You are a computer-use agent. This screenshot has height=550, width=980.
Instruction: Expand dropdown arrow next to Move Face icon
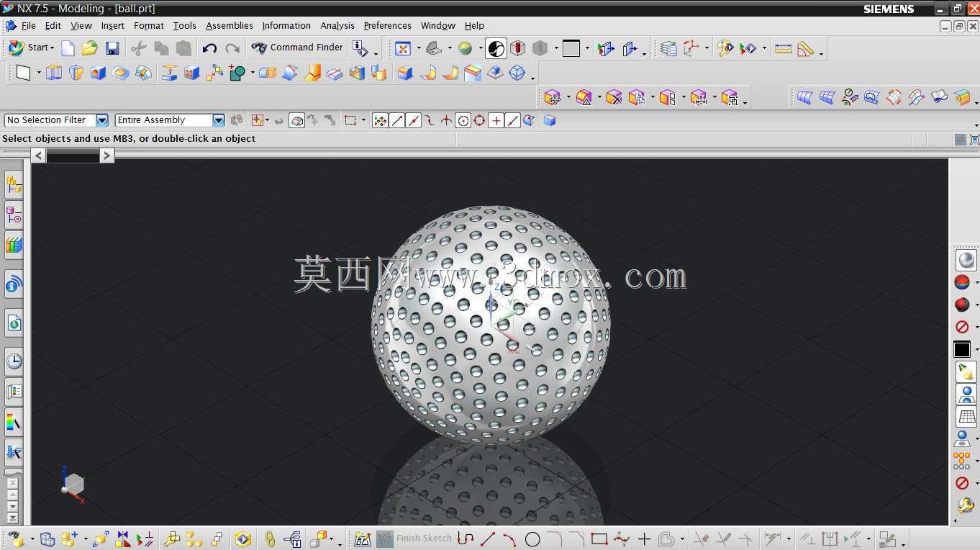pos(568,98)
